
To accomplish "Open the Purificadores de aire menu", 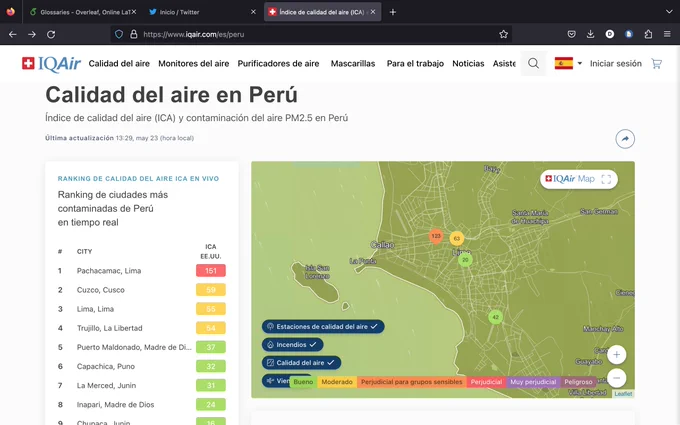I will (x=278, y=64).
